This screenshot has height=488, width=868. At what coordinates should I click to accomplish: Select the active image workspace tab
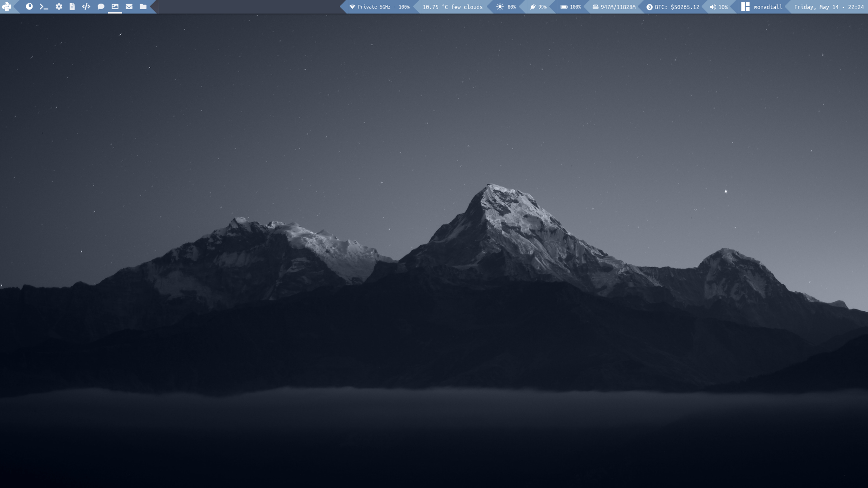(115, 7)
